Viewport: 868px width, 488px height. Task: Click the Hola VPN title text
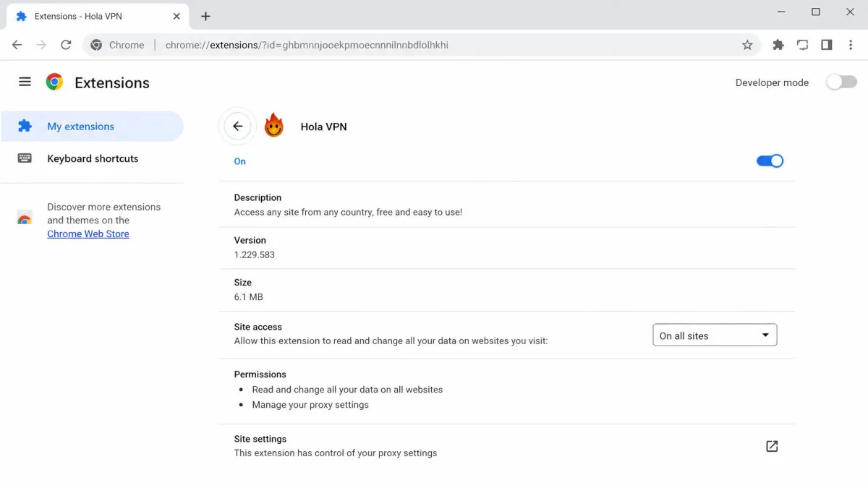coord(323,127)
